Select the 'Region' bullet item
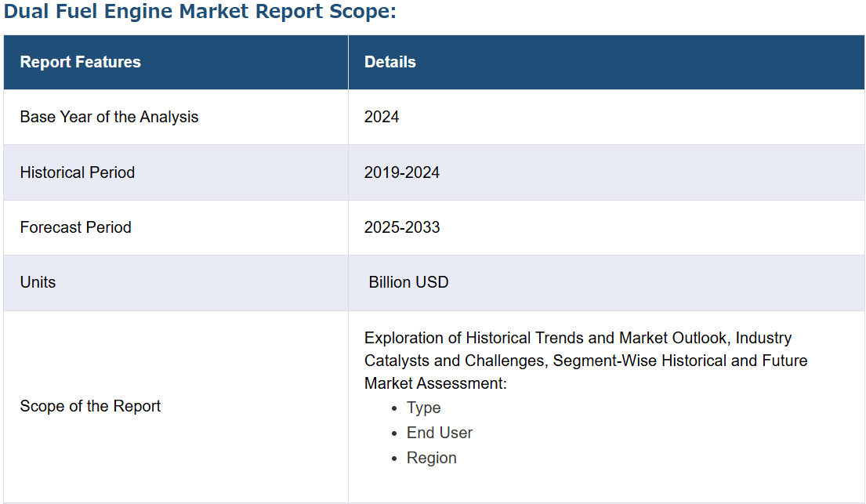The height and width of the screenshot is (504, 866). 431,458
